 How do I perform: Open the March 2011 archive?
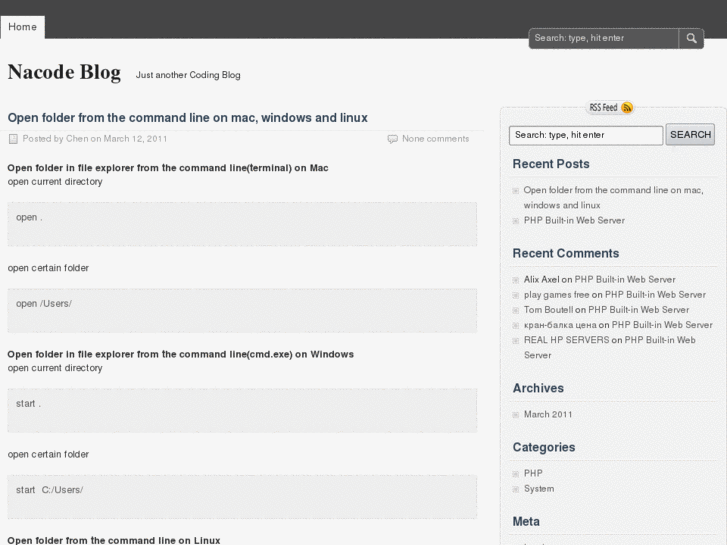pos(548,414)
